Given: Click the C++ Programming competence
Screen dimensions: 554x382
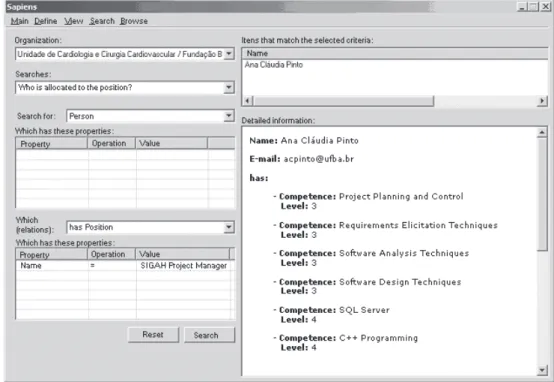Looking at the screenshot, I should click(x=378, y=338).
